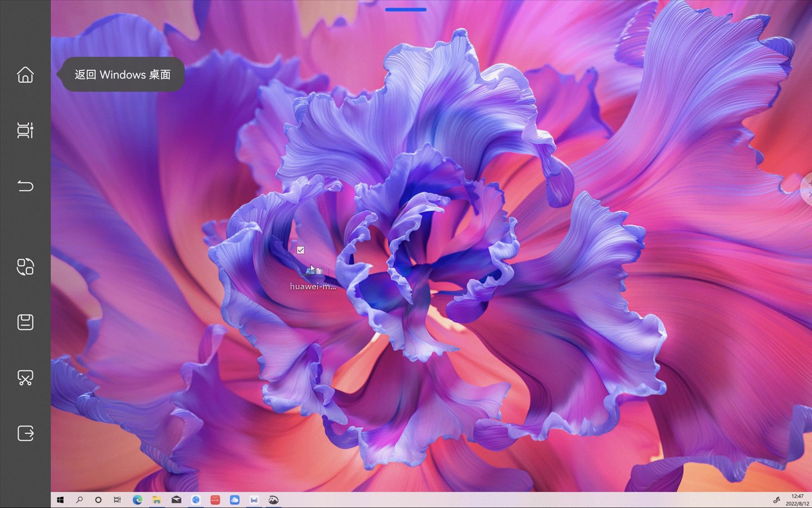This screenshot has width=812, height=508.
Task: Select the screenshot scissors icon in sidebar
Action: coord(25,378)
